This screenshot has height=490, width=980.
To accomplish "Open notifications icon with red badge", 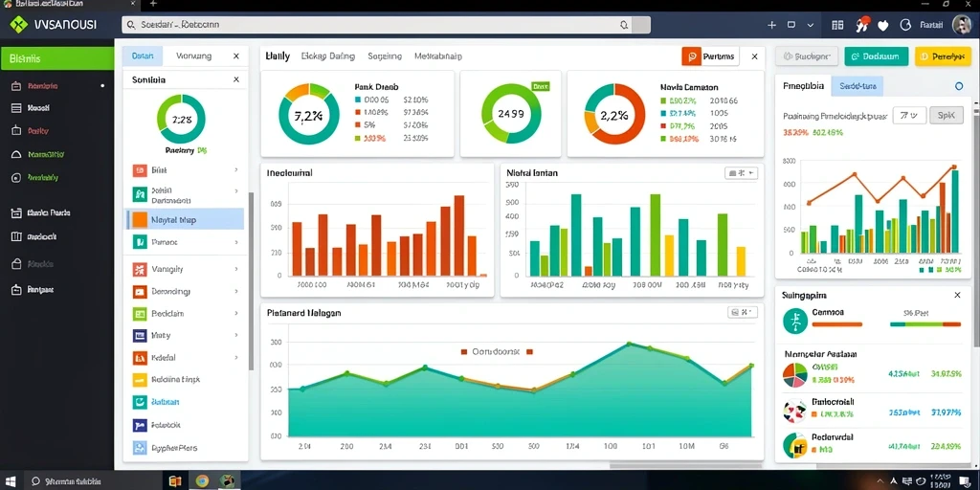I will point(862,25).
